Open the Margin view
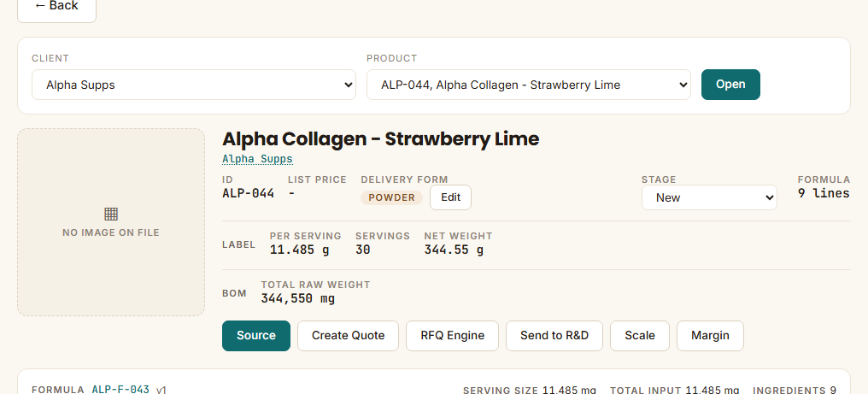 (x=710, y=336)
